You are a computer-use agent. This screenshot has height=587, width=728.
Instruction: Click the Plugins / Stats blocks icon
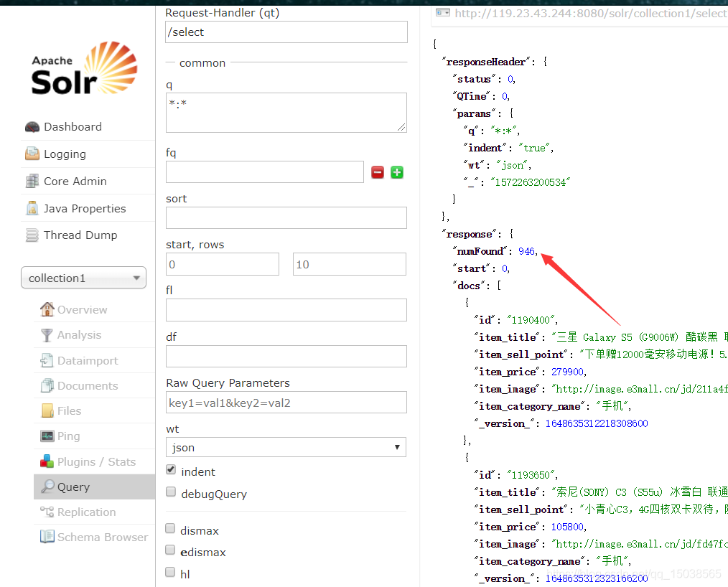(x=47, y=461)
